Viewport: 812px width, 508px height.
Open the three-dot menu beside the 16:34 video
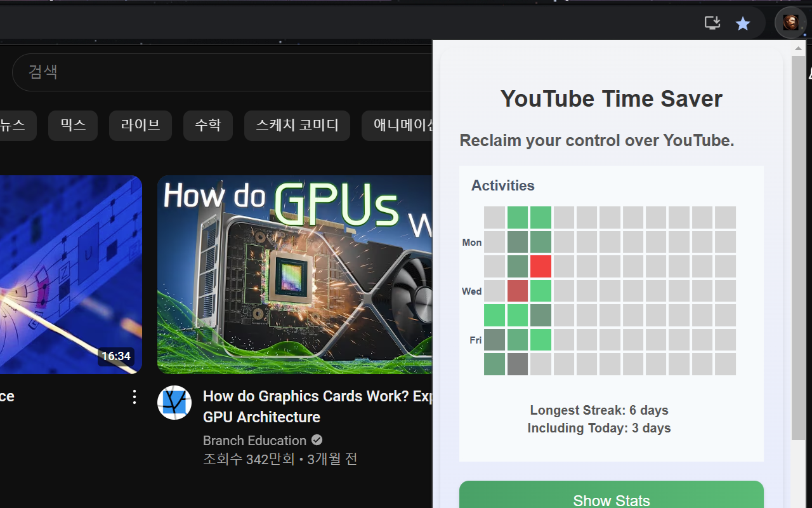(x=134, y=397)
